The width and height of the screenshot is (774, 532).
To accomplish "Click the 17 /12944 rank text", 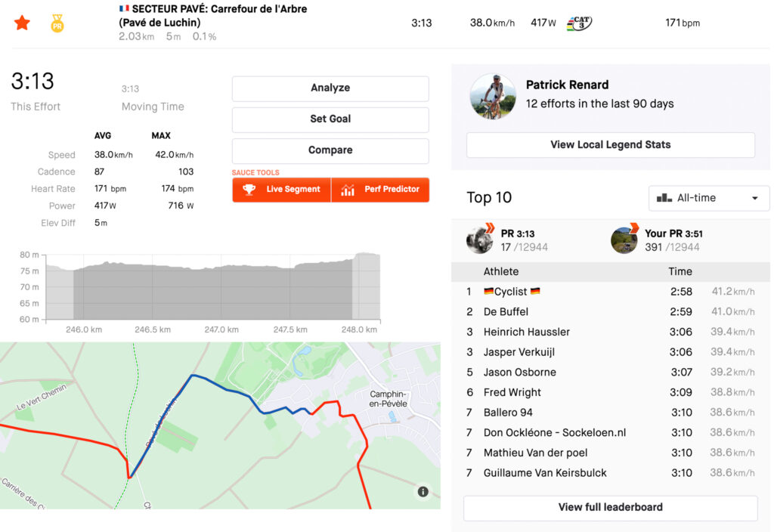I will tap(525, 247).
